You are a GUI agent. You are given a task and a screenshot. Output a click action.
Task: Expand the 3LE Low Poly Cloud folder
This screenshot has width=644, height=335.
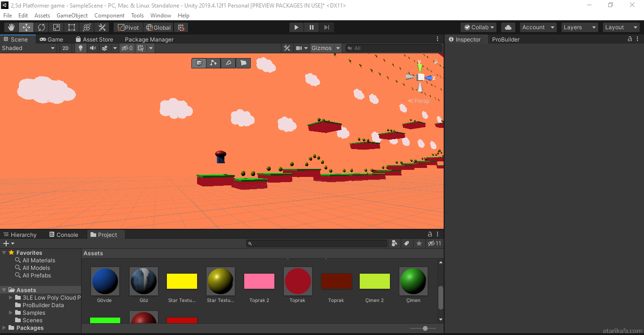11,298
